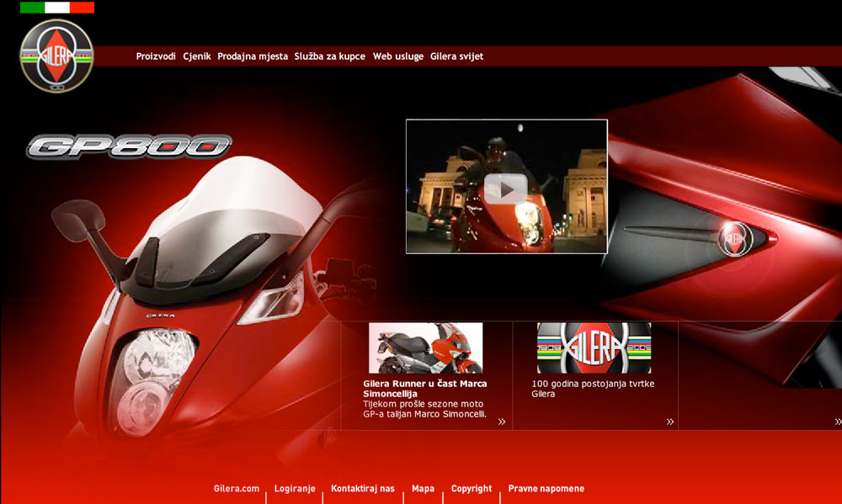The width and height of the screenshot is (842, 504).
Task: Click the Gilera Runner scooter thumbnail
Action: pos(425,347)
